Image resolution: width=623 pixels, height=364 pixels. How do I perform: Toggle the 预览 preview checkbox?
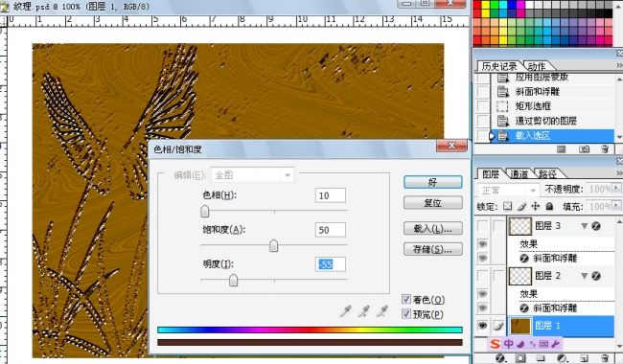tap(406, 314)
